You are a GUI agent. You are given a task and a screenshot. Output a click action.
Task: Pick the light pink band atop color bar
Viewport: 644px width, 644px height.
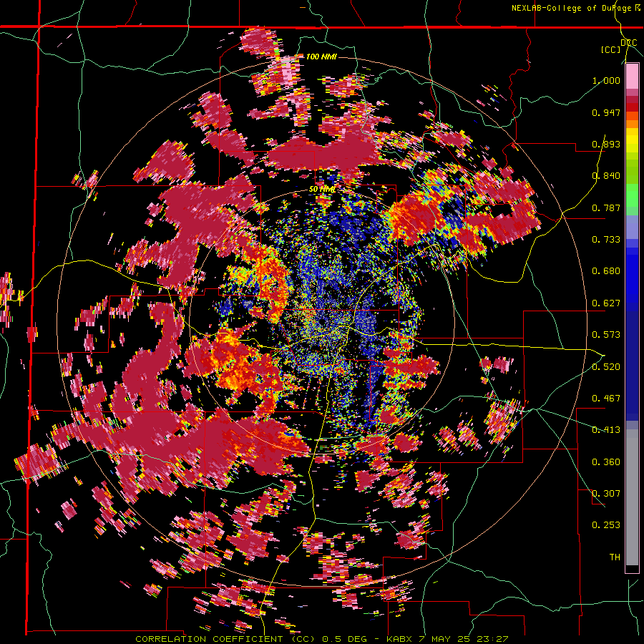(632, 76)
